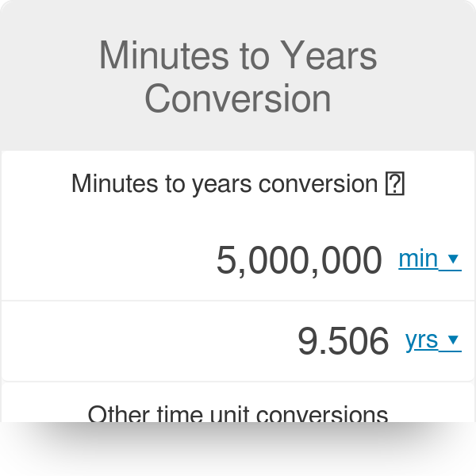
Task: Click the underlined yrs unit link
Action: (421, 340)
